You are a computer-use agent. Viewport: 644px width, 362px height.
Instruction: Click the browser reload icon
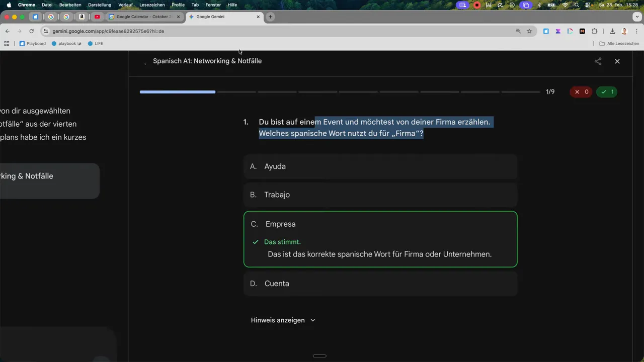31,31
